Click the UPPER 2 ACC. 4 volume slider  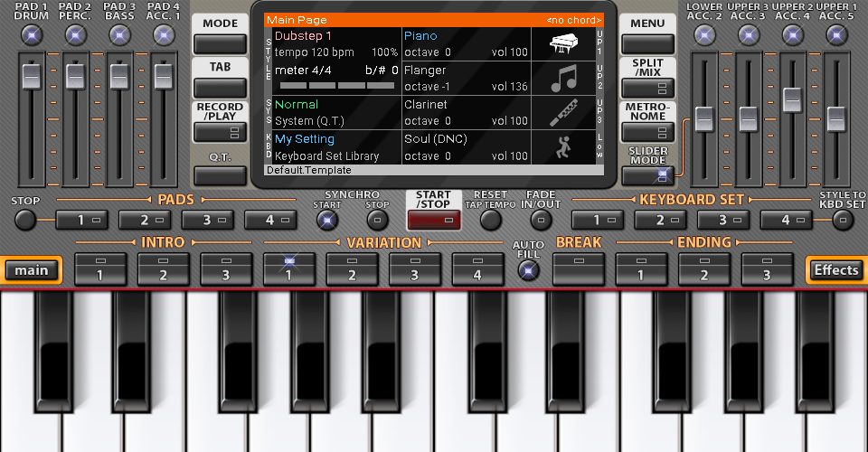[792, 119]
